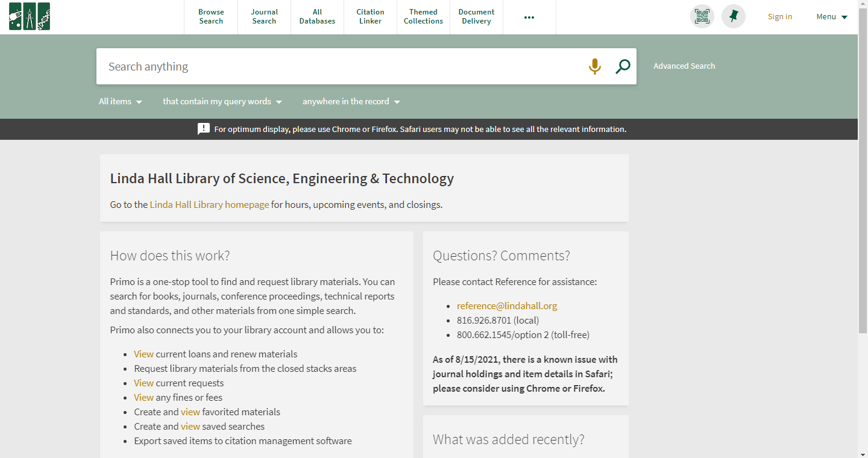Click the Linda Hall Library logo
The width and height of the screenshot is (868, 458).
click(30, 16)
